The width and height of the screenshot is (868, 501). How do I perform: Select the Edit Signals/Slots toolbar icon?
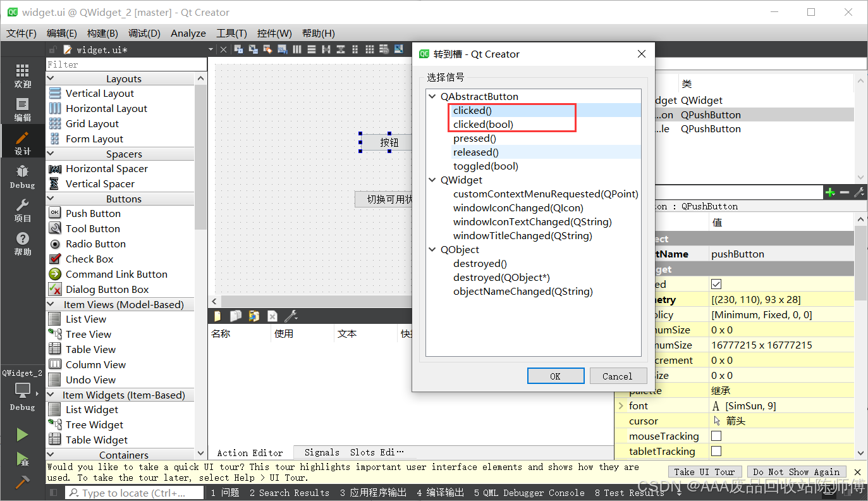pos(253,49)
